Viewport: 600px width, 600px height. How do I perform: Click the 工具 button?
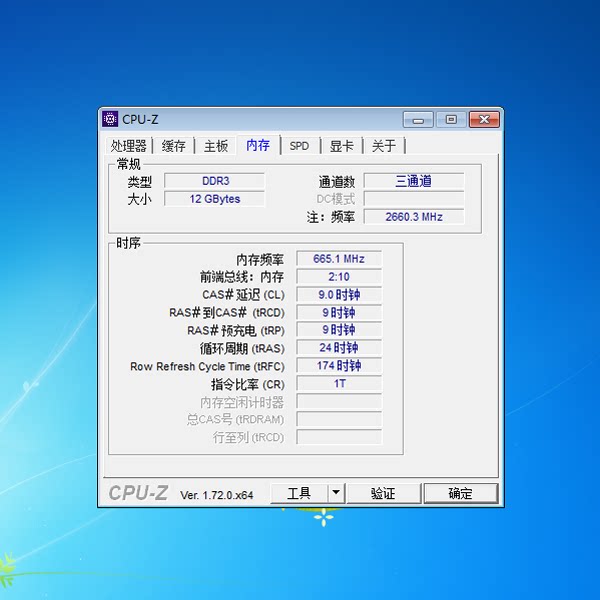point(299,493)
